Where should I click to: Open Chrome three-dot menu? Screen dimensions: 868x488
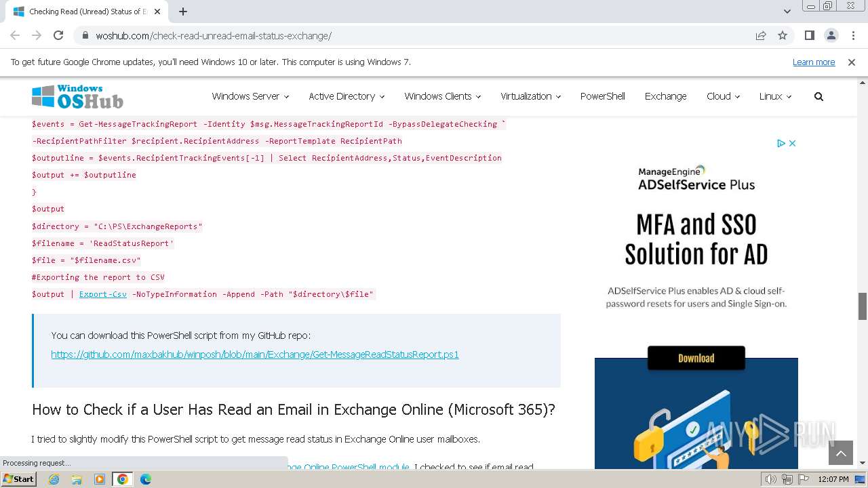click(852, 36)
